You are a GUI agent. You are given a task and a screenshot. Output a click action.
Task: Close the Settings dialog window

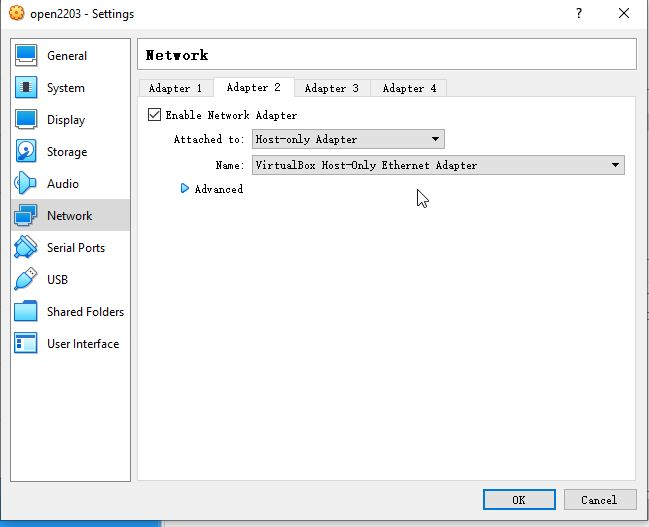point(624,13)
